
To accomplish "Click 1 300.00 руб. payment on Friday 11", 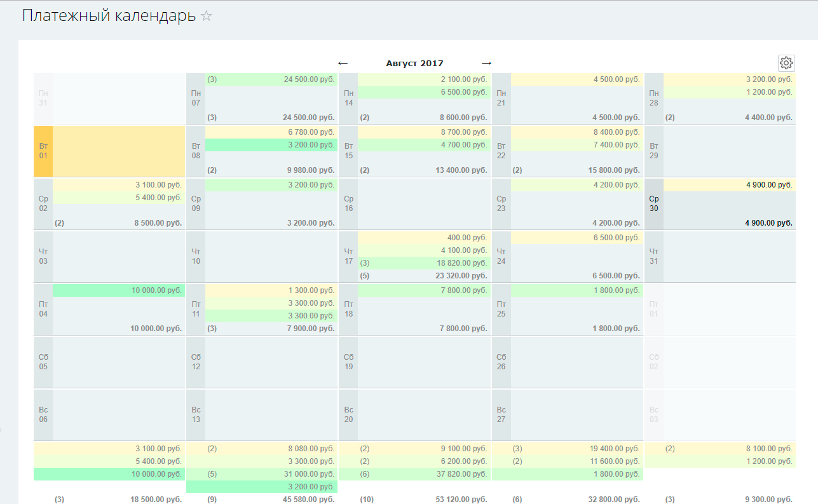I will (x=271, y=290).
